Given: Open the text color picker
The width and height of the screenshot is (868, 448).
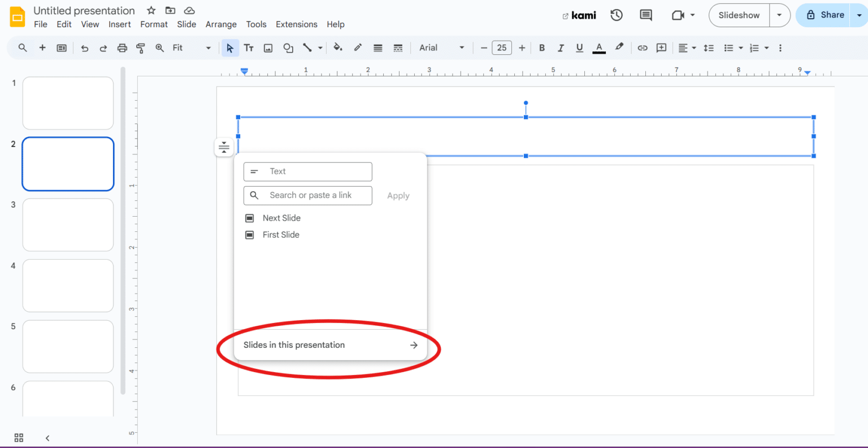Looking at the screenshot, I should point(598,48).
